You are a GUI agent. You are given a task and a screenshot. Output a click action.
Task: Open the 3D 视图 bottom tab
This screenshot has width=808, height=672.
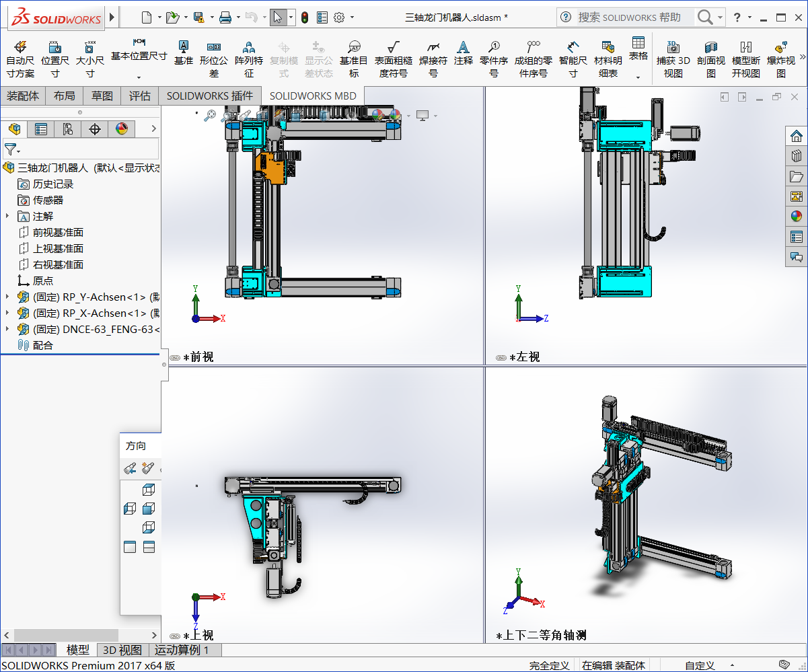click(x=122, y=650)
